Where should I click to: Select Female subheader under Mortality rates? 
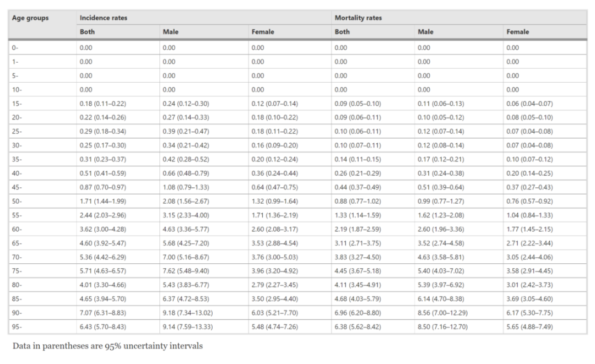[x=517, y=32]
